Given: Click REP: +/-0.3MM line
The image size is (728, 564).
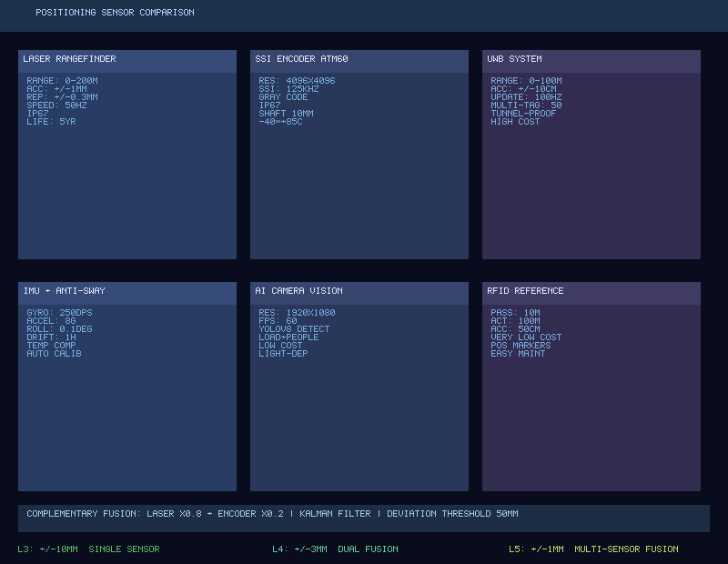Looking at the screenshot, I should (x=62, y=97).
